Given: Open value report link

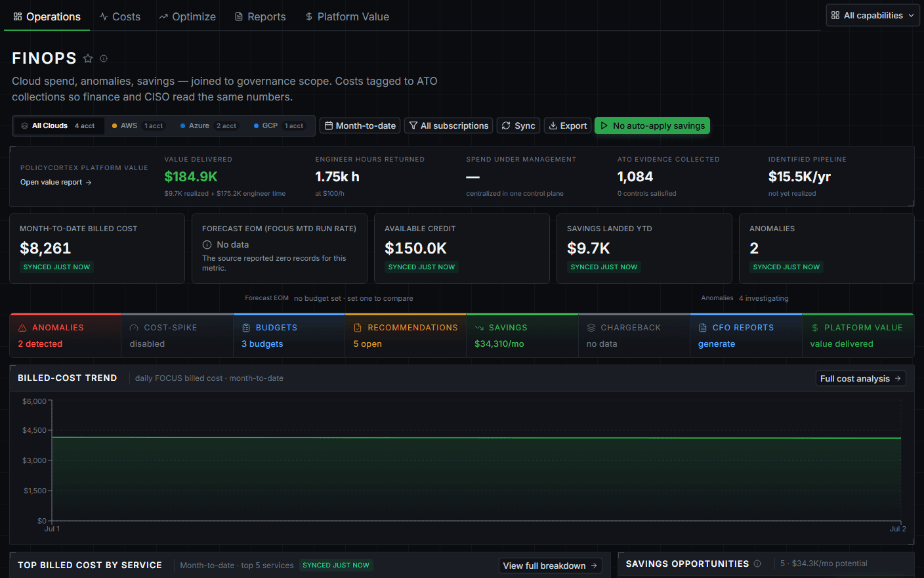Looking at the screenshot, I should coord(56,182).
